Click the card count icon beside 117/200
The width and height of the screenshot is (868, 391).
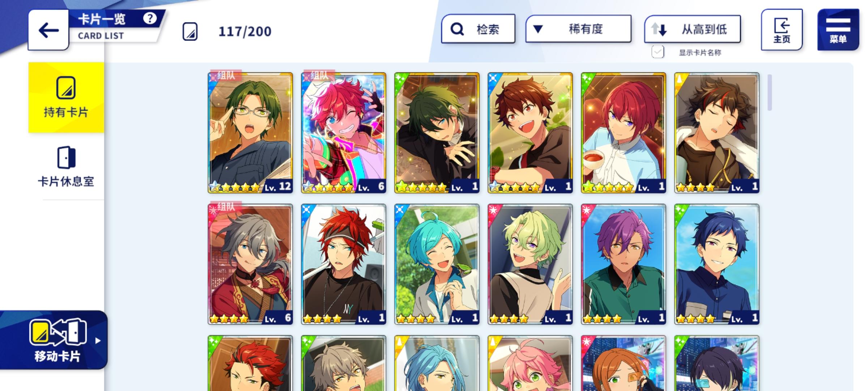coord(190,31)
